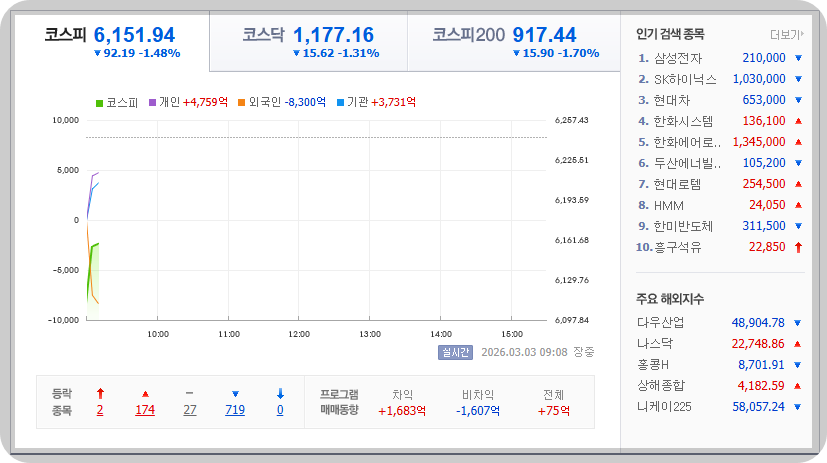The height and width of the screenshot is (463, 827).
Task: Click the 코스닥 index value 1,177.16
Action: [x=333, y=35]
